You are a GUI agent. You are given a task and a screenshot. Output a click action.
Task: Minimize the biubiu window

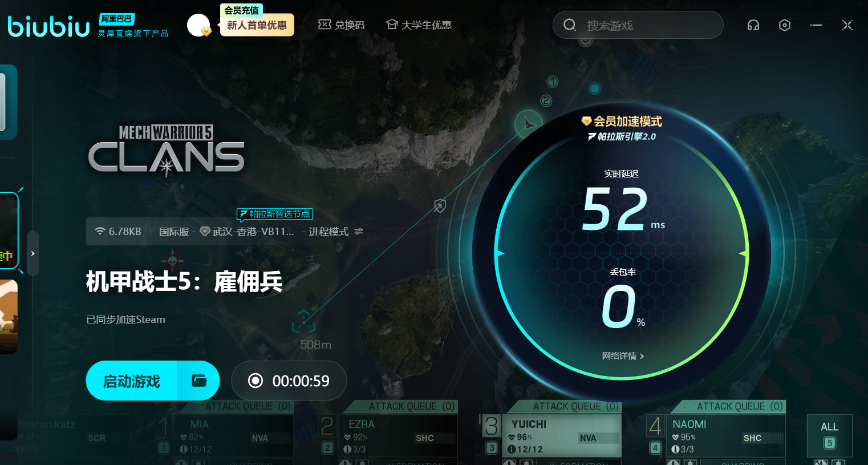click(x=816, y=25)
